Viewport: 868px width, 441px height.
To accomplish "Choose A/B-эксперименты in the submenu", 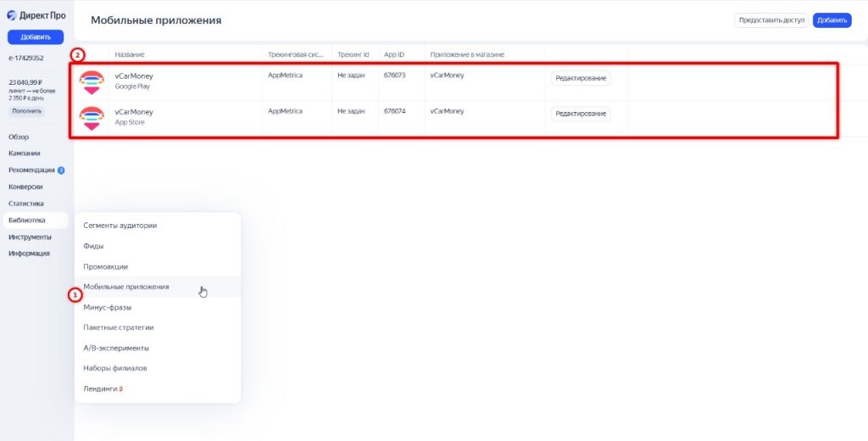I will 157,348.
